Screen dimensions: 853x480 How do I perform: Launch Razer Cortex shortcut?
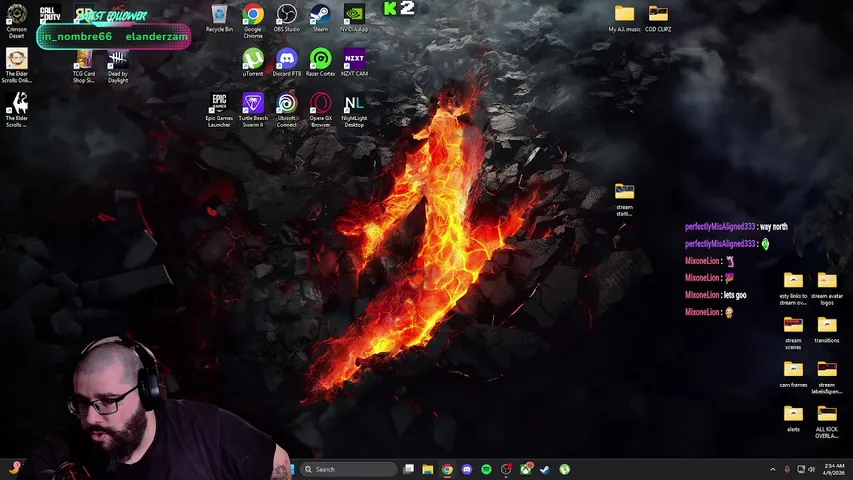[x=320, y=63]
